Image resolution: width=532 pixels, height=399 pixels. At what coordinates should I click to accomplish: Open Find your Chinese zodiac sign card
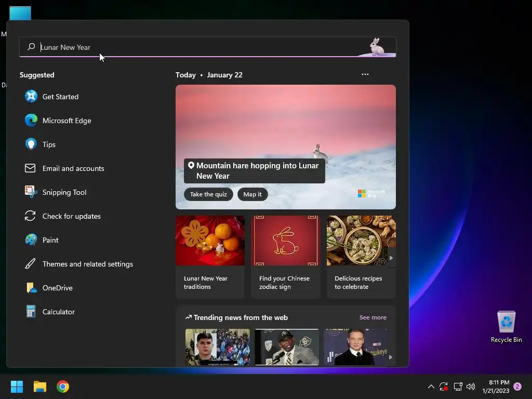(285, 257)
